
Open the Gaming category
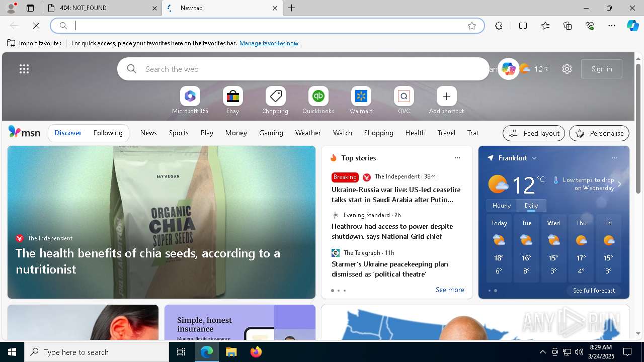pyautogui.click(x=271, y=133)
